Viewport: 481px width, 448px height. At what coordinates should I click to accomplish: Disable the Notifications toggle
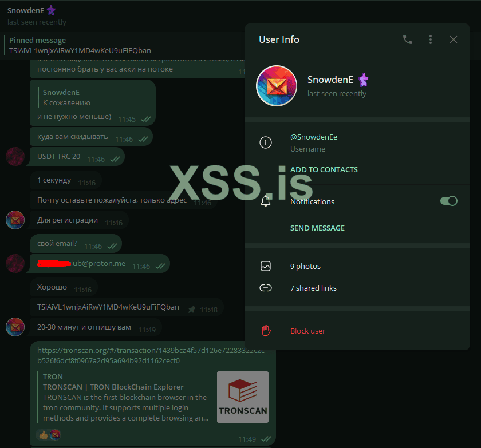pyautogui.click(x=449, y=201)
